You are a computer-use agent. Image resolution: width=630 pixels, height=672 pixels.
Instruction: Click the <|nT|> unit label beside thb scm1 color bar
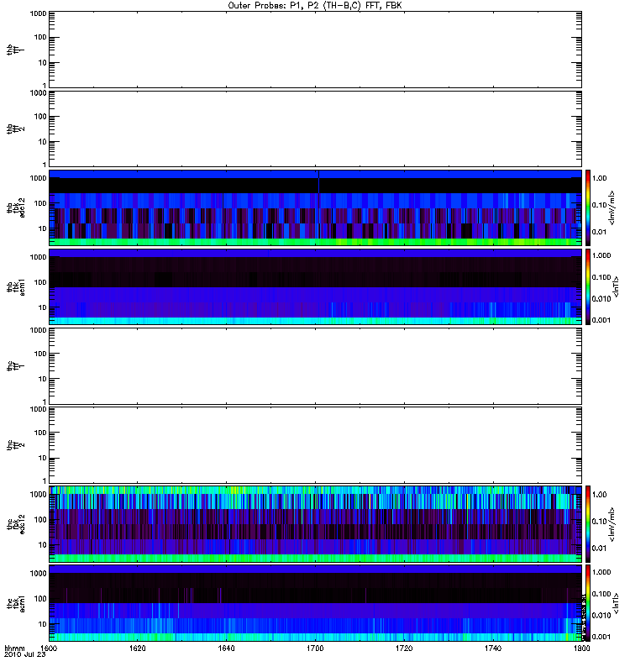click(x=616, y=286)
